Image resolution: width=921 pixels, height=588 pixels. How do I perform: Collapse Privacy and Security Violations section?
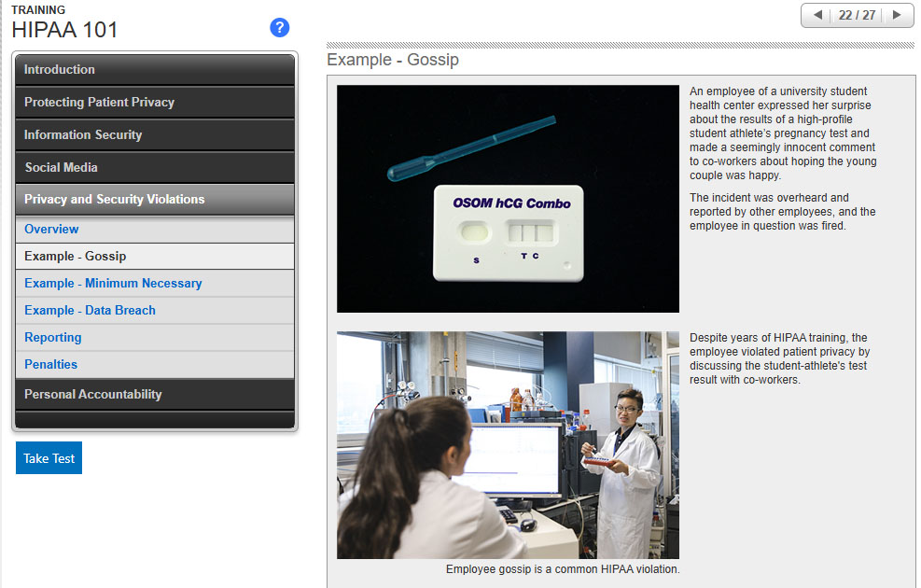pos(154,200)
